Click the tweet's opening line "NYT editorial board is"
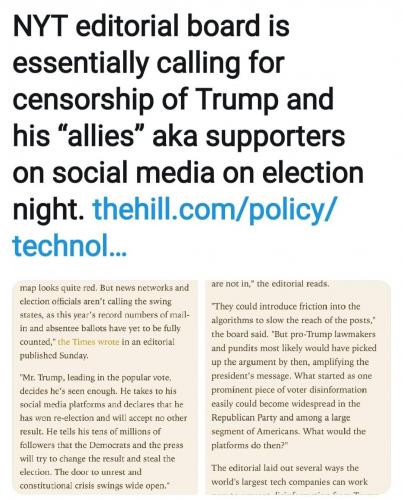This screenshot has width=403, height=500. point(151,26)
